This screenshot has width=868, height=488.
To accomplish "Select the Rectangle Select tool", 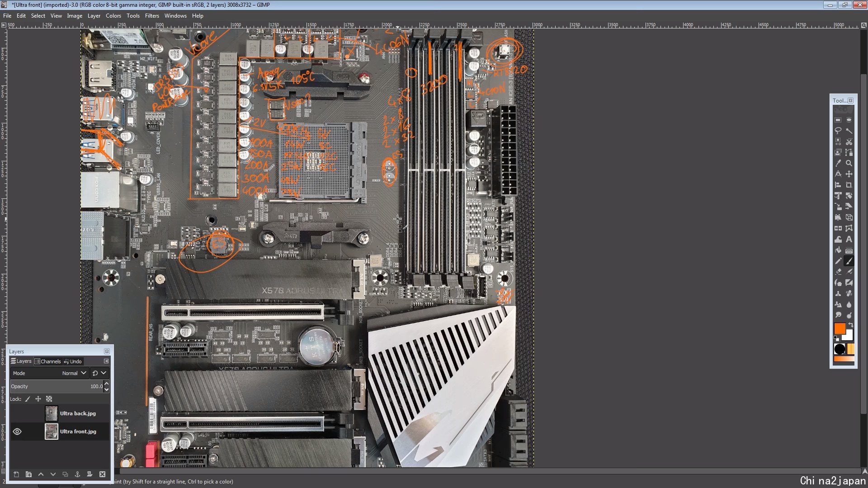I will pos(838,120).
